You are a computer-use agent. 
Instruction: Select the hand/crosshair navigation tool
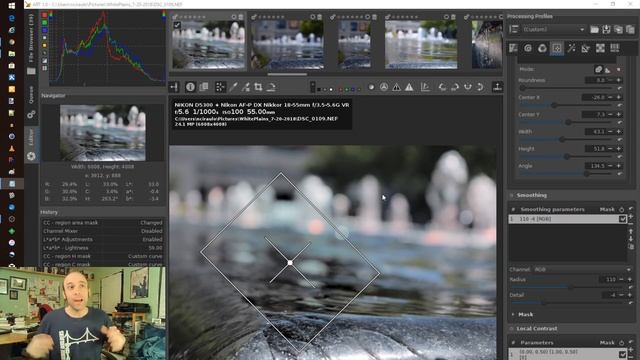pos(220,87)
